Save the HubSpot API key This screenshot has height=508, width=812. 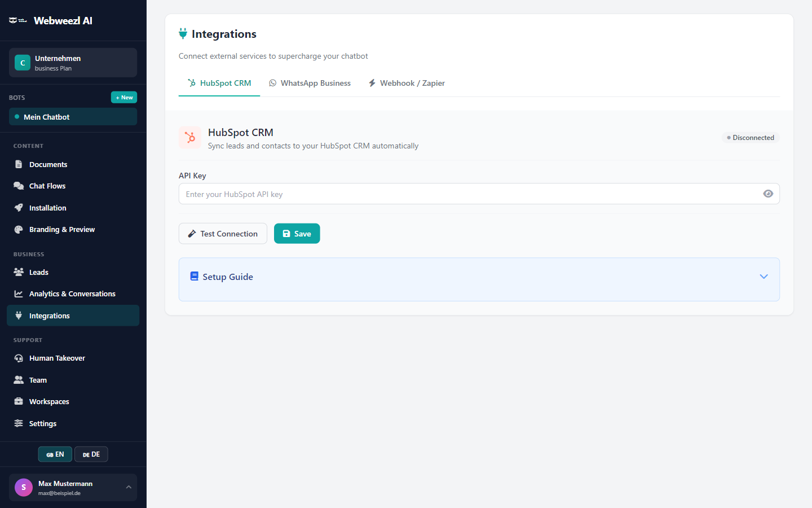pos(297,233)
